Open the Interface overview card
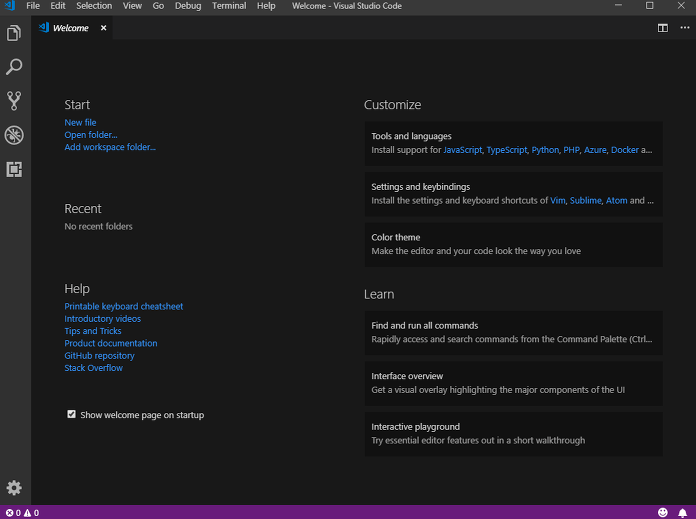 tap(514, 383)
